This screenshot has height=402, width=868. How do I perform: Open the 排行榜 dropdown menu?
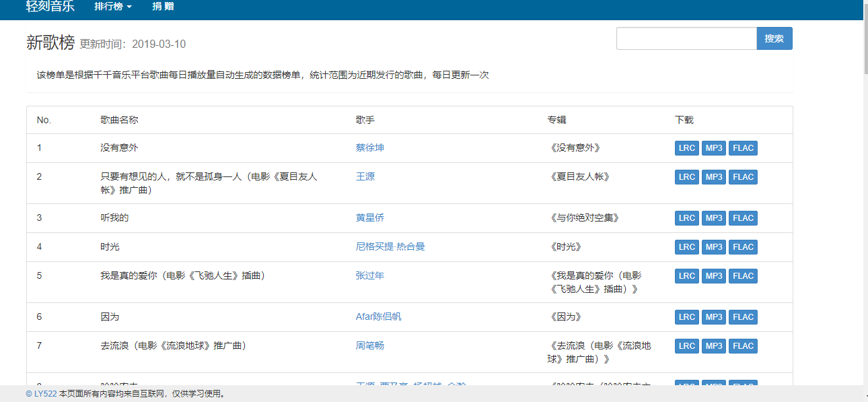pyautogui.click(x=112, y=7)
